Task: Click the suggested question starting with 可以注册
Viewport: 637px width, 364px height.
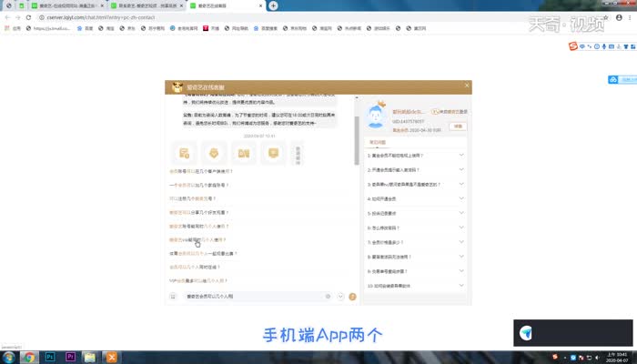Action: (193, 198)
